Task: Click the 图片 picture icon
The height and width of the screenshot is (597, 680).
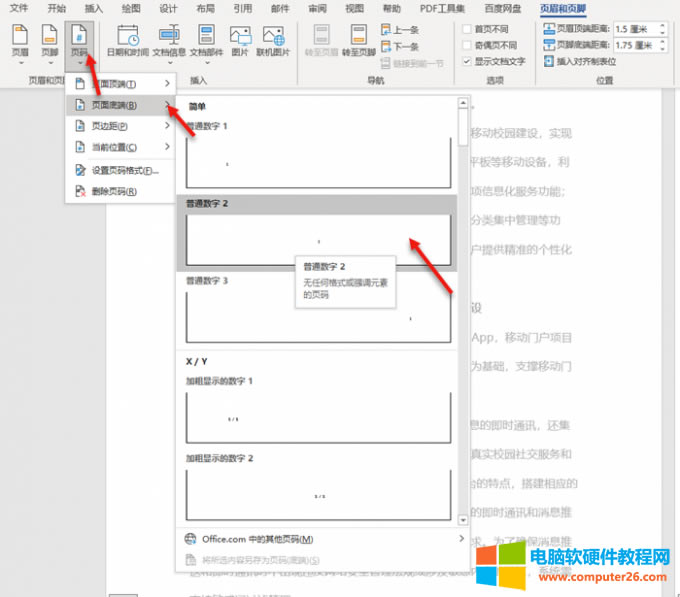Action: 240,40
